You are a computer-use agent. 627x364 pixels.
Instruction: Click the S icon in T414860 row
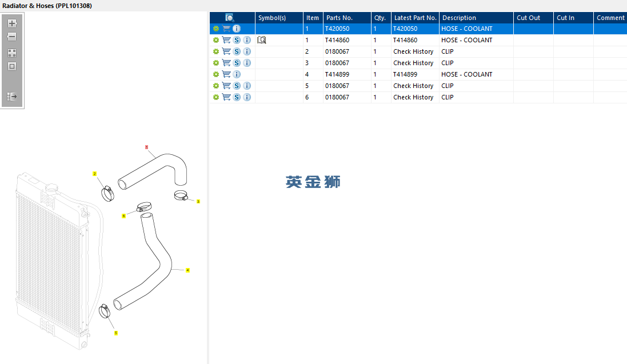[237, 40]
